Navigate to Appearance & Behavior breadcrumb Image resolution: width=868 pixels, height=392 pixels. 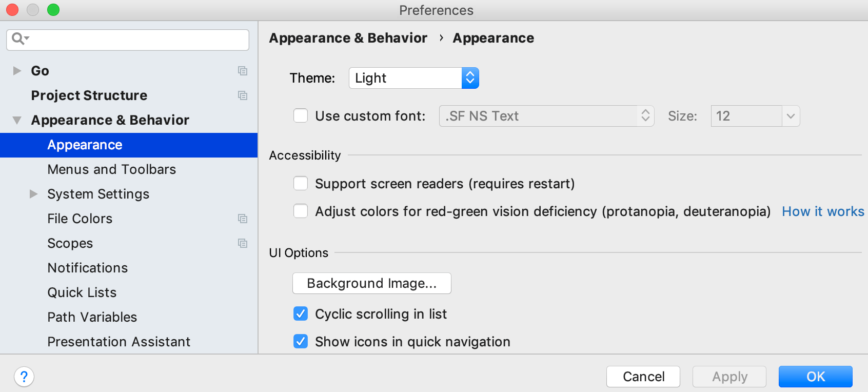(x=348, y=37)
